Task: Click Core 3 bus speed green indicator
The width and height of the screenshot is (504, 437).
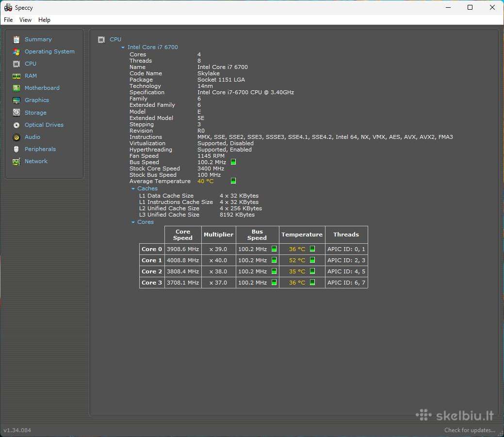Action: tap(274, 282)
